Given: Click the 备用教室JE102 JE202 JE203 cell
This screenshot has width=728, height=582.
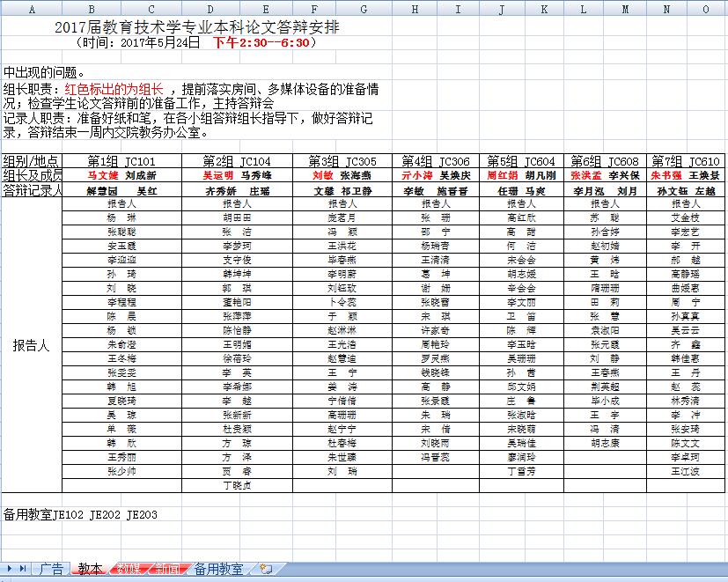Looking at the screenshot, I should point(81,514).
